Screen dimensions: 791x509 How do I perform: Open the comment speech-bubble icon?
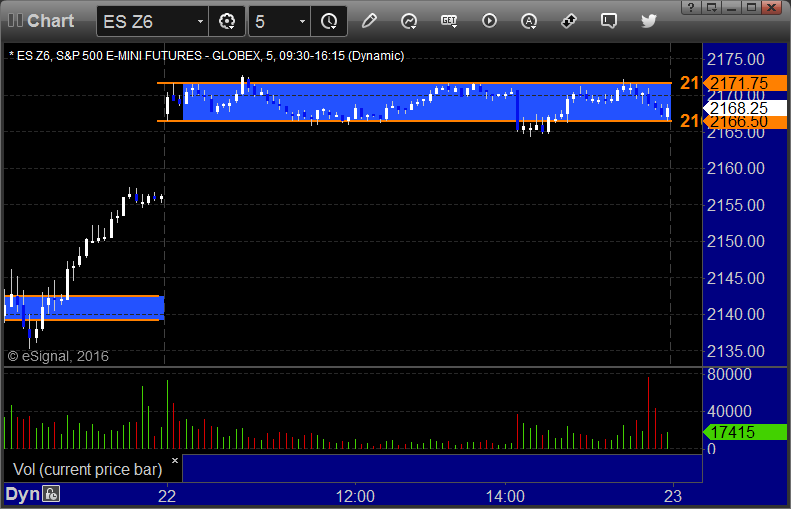point(609,21)
